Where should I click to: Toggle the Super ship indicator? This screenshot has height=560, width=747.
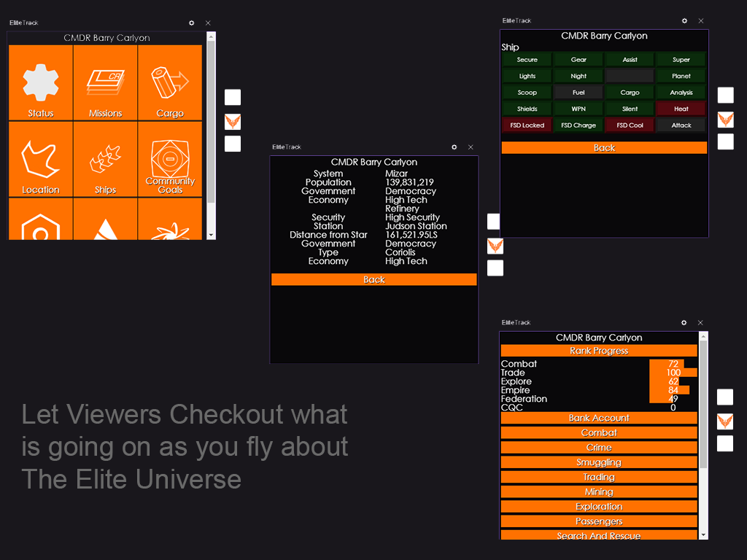click(681, 60)
